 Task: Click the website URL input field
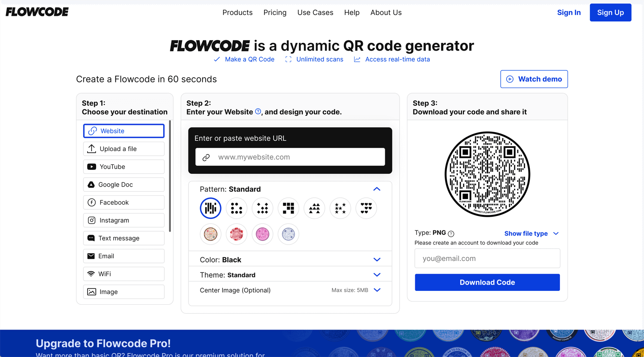[290, 157]
